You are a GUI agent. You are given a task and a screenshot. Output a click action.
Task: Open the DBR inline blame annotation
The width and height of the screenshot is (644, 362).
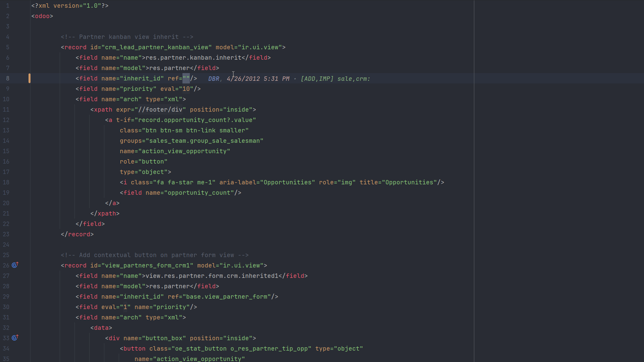click(214, 79)
